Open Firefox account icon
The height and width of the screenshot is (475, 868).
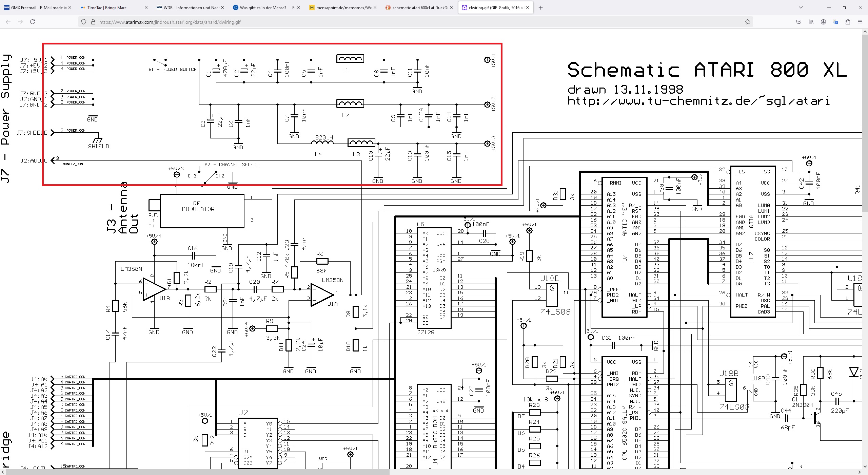823,22
